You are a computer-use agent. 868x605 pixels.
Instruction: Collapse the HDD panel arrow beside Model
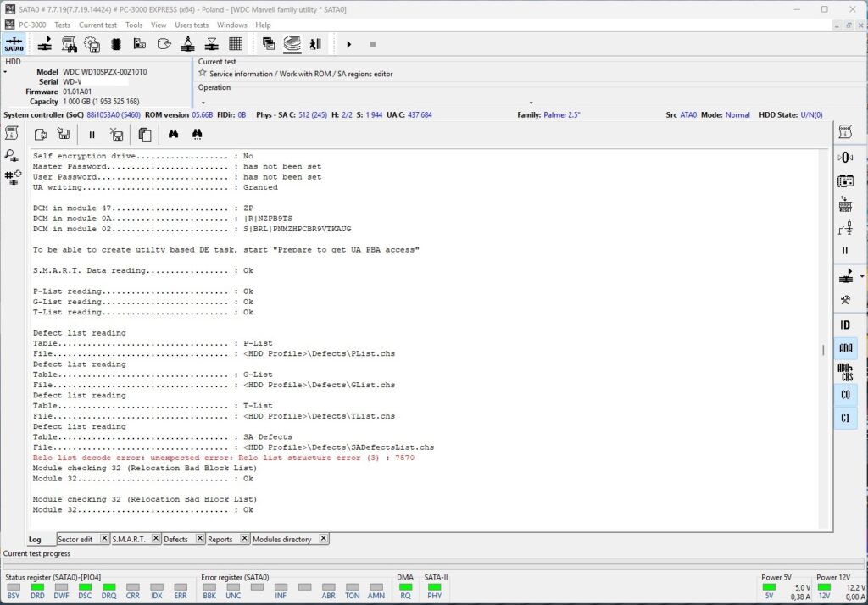(6, 72)
